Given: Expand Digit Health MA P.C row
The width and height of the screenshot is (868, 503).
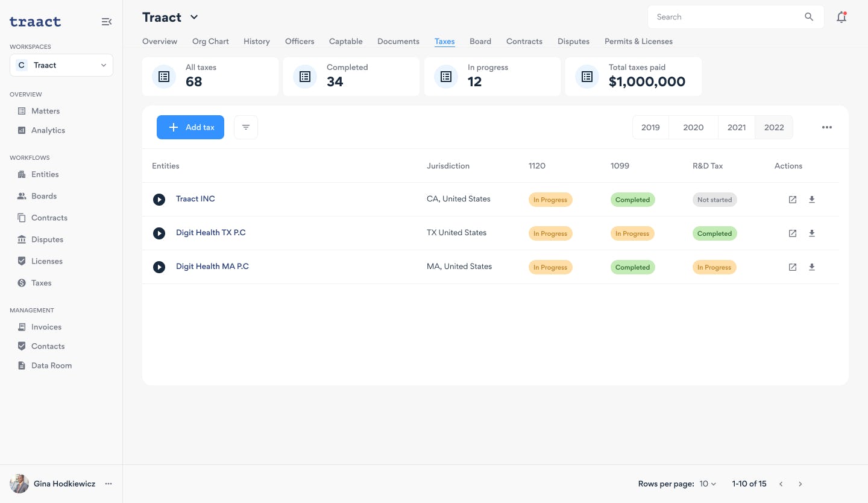Looking at the screenshot, I should click(x=159, y=267).
